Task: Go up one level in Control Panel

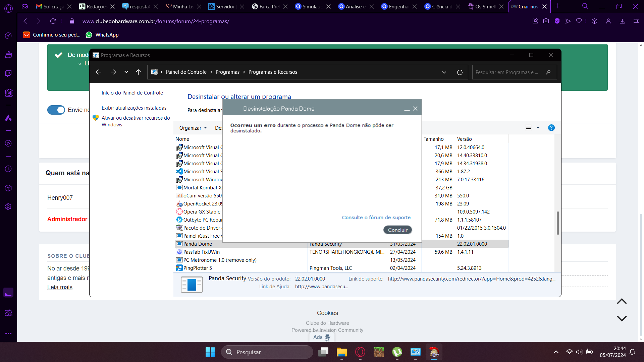Action: pos(138,72)
